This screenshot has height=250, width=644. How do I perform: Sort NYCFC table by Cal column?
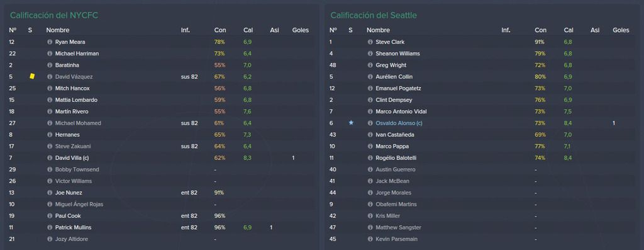pyautogui.click(x=248, y=30)
